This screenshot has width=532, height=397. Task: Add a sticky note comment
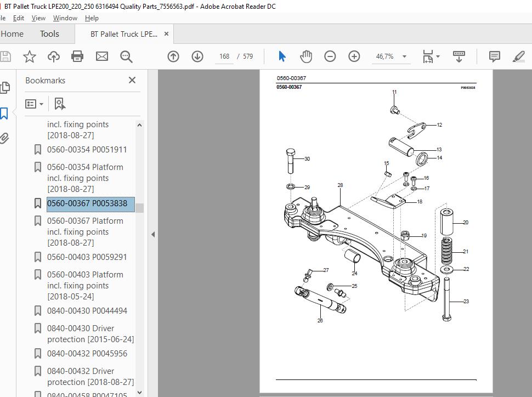494,56
